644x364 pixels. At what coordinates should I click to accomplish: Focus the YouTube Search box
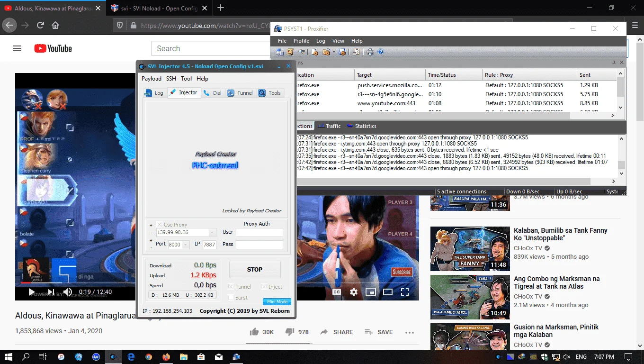(x=211, y=48)
